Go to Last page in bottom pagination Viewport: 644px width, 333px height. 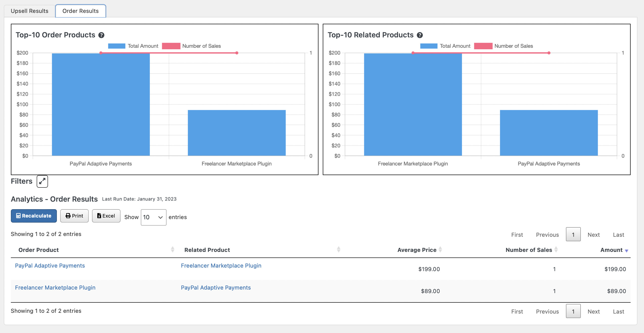(x=618, y=312)
